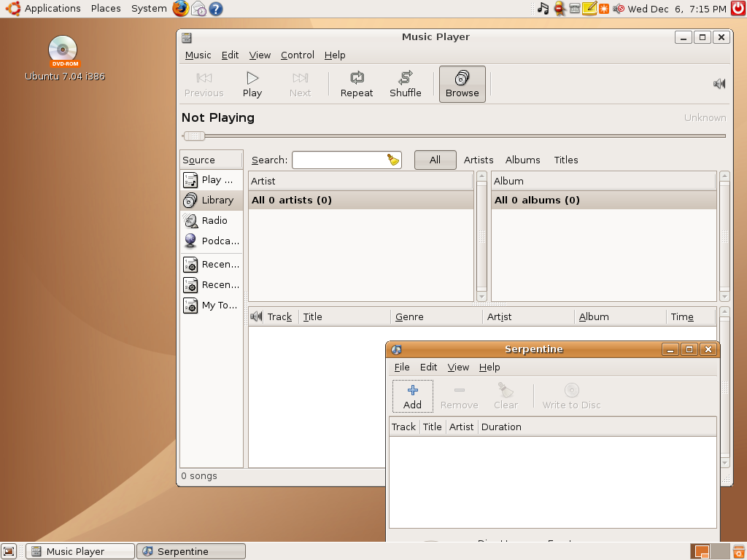Filter search by Titles
Image resolution: width=747 pixels, height=560 pixels.
565,160
